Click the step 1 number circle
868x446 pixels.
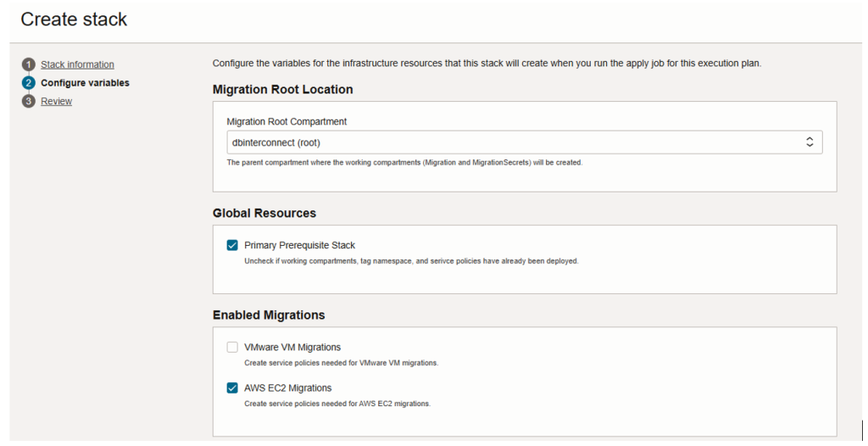pyautogui.click(x=29, y=64)
